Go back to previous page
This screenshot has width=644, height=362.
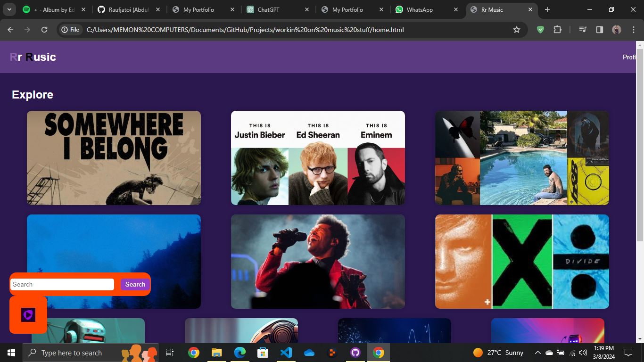point(10,30)
